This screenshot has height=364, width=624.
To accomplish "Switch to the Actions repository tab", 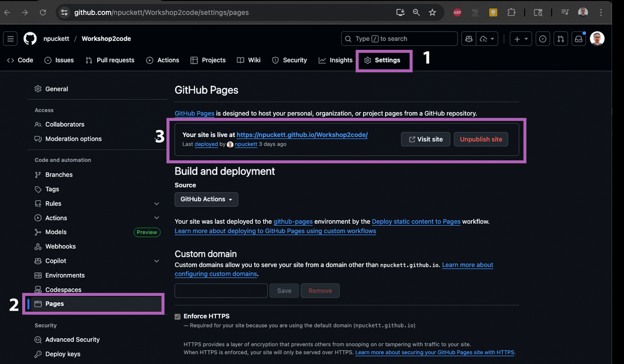I will (163, 60).
